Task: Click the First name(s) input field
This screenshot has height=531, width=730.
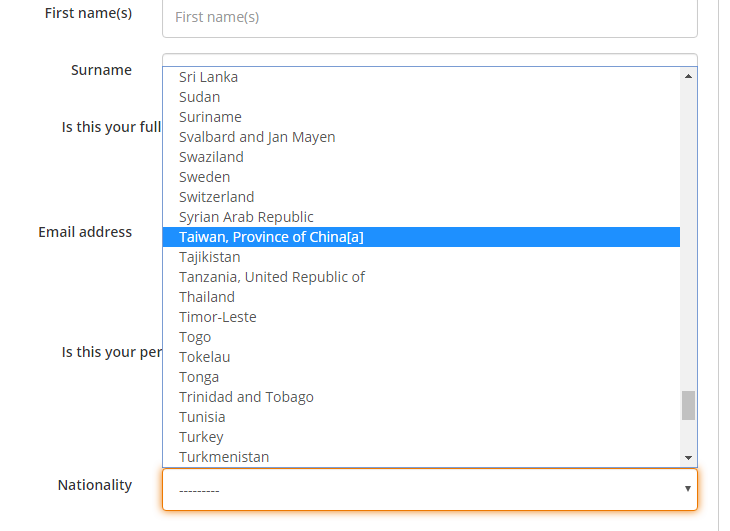Action: (x=429, y=17)
